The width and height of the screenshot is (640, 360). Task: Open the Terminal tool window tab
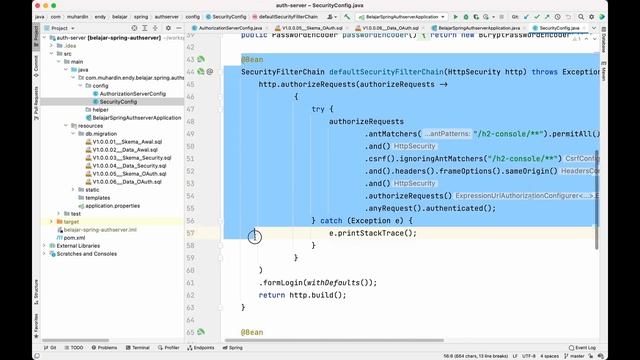point(137,348)
